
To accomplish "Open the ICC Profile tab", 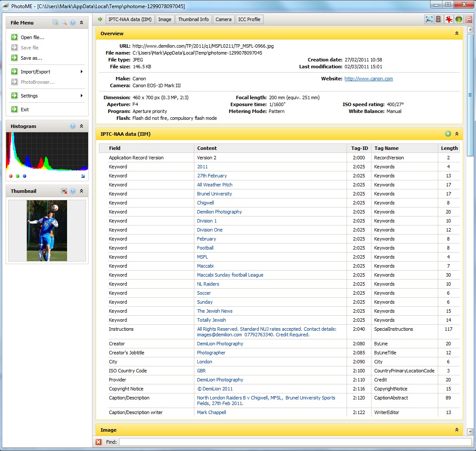I will (x=249, y=19).
